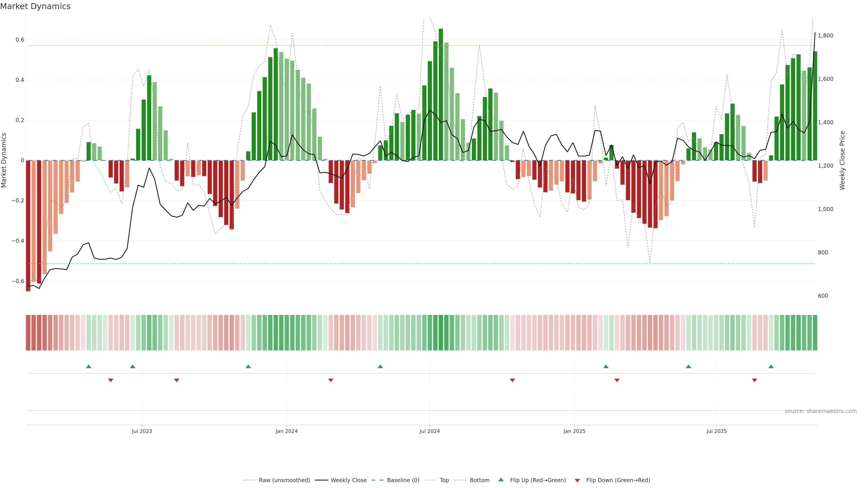Click the leftmost green Flip Up triangle marker
Screen dimensions: 868x488
(89, 366)
